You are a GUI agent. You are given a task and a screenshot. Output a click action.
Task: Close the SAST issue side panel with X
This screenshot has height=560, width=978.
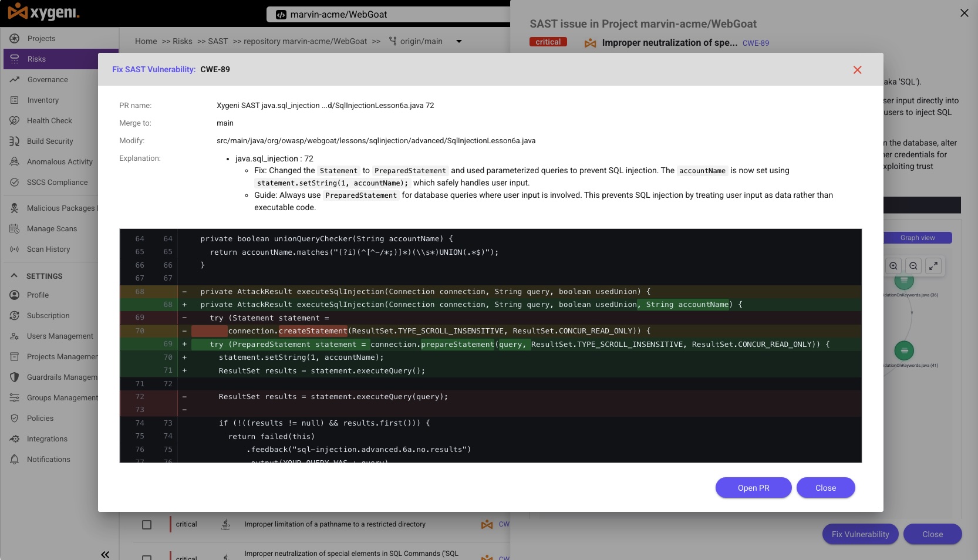pos(964,13)
